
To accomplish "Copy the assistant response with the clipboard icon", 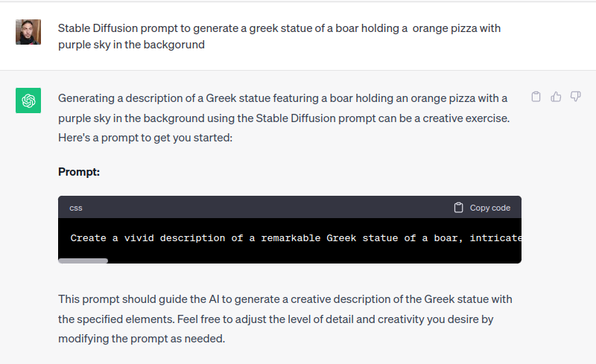I will 536,97.
